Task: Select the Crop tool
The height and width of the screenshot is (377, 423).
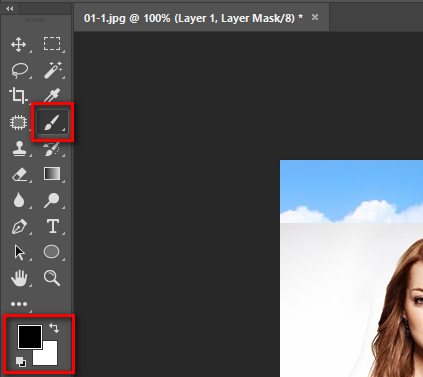Action: [18, 96]
